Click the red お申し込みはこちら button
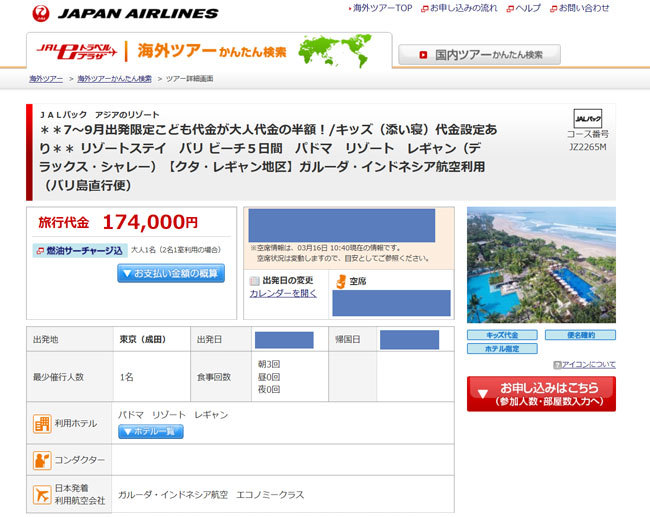 pyautogui.click(x=541, y=394)
